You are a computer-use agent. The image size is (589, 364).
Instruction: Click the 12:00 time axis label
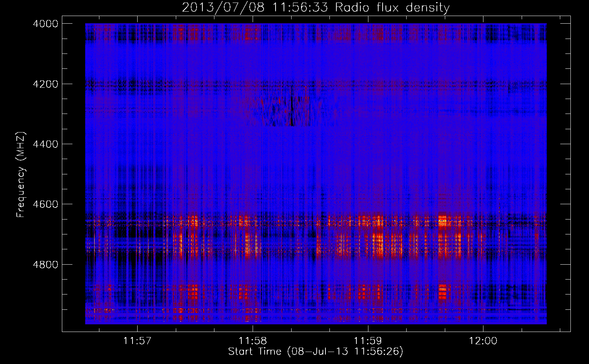pos(483,341)
